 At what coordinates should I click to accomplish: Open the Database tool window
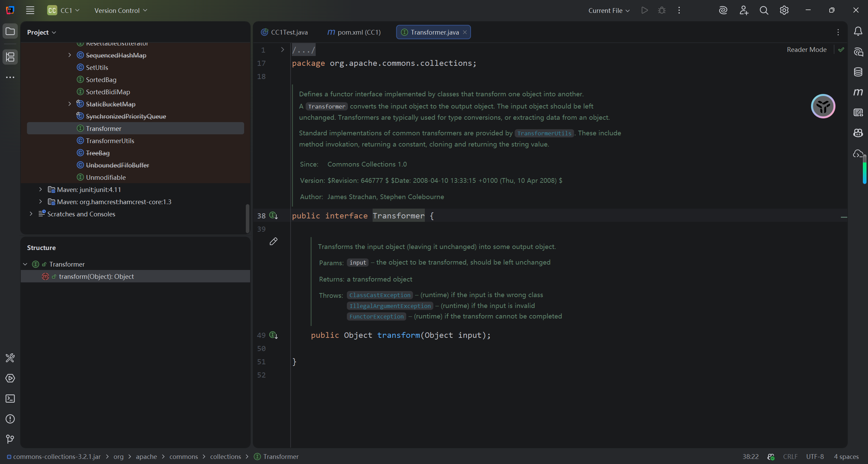point(858,72)
